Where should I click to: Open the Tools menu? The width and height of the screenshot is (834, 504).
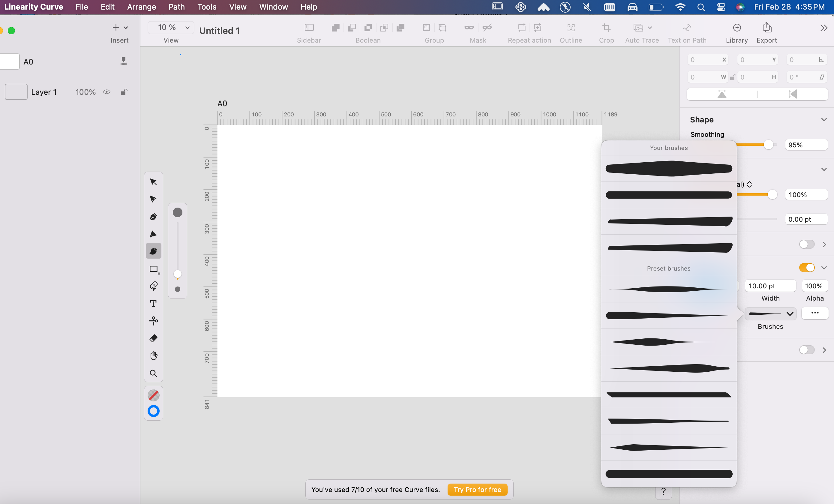[x=207, y=7]
